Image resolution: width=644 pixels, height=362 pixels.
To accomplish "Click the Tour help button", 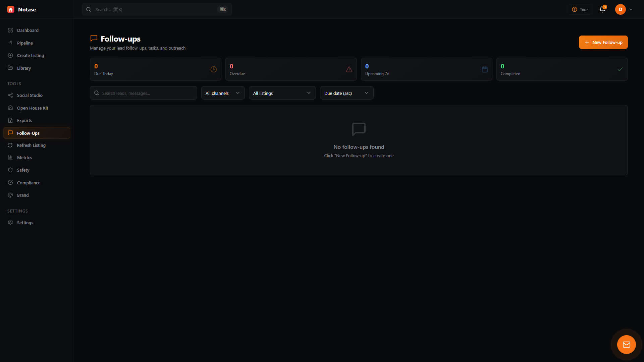I will (x=580, y=9).
